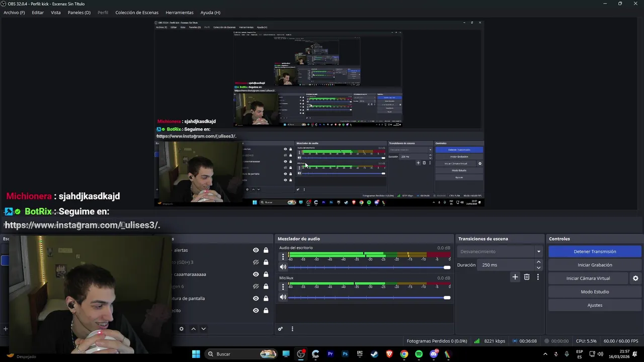Hide the alertas source eye
This screenshot has width=644, height=362.
pos(256,250)
